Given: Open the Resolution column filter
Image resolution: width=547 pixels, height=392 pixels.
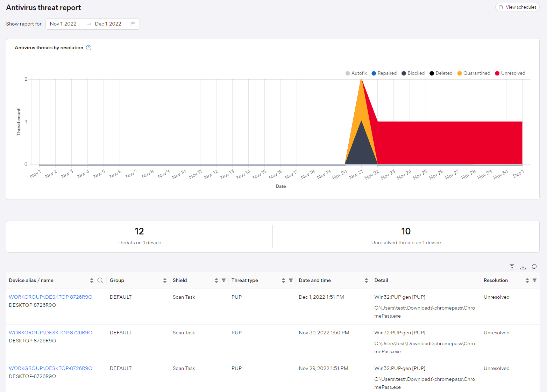Looking at the screenshot, I should (x=534, y=281).
